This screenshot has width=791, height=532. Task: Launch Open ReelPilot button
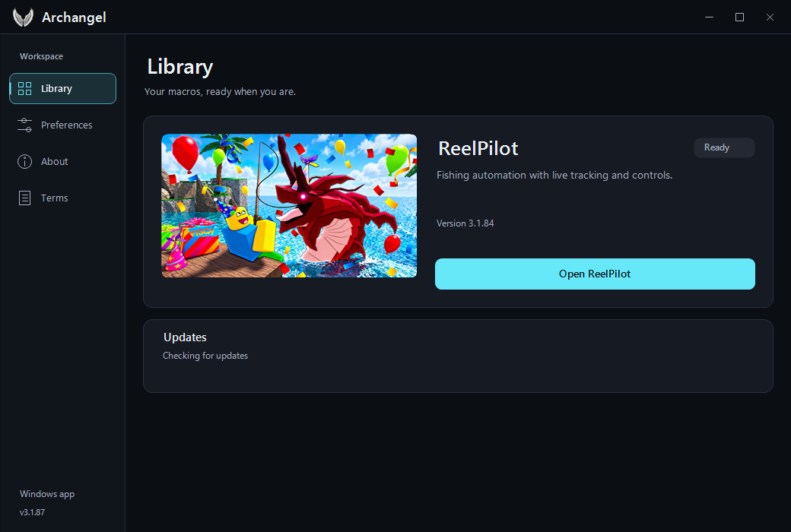click(595, 274)
